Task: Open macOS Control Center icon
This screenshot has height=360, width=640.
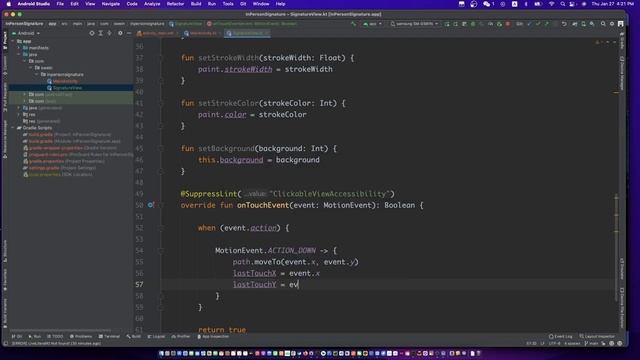Action: [x=572, y=4]
